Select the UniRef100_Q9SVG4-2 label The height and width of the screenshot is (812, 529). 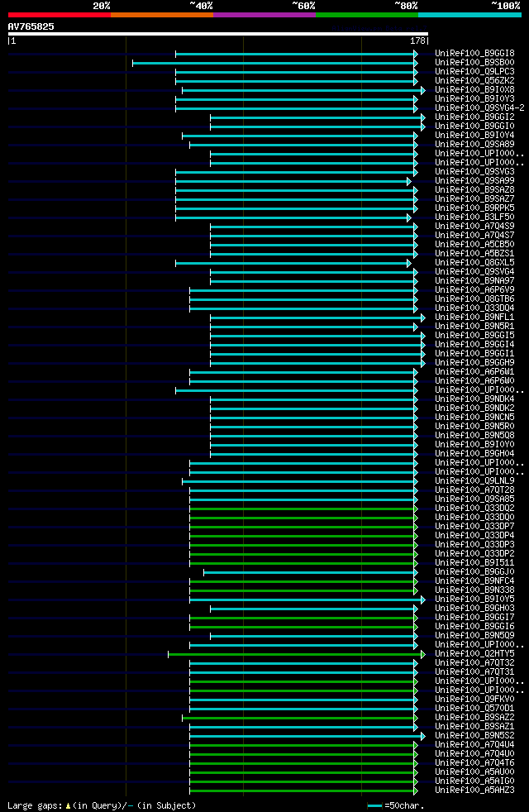tap(480, 107)
